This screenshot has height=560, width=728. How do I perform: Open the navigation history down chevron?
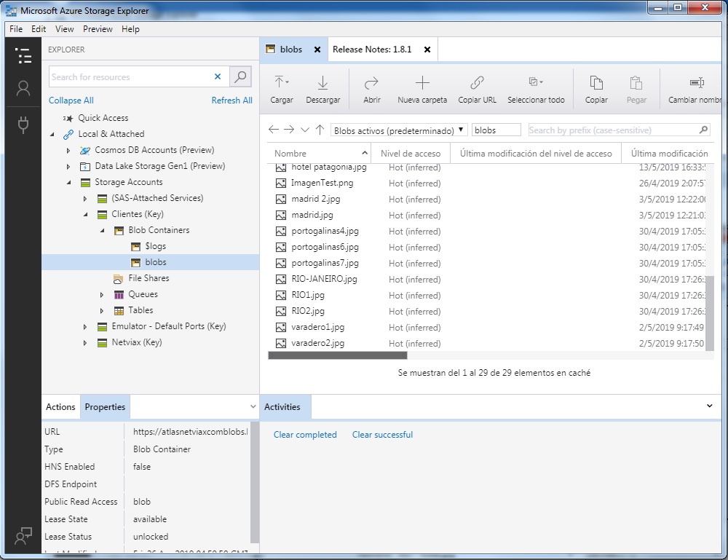click(x=304, y=130)
